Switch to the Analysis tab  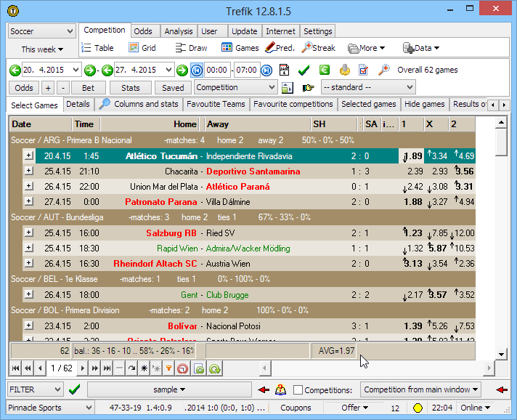click(x=179, y=31)
